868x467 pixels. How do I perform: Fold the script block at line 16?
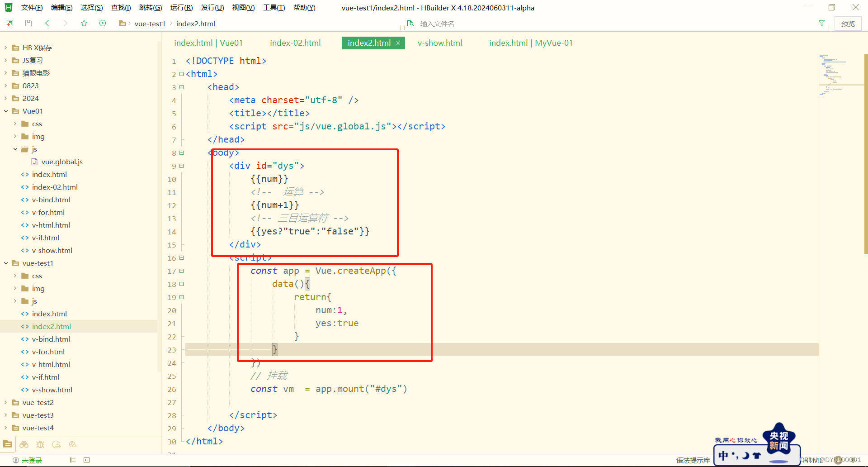[x=181, y=258]
